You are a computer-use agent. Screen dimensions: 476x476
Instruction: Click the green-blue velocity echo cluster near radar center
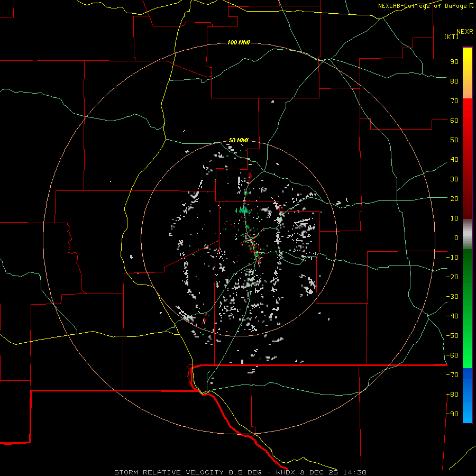(243, 210)
